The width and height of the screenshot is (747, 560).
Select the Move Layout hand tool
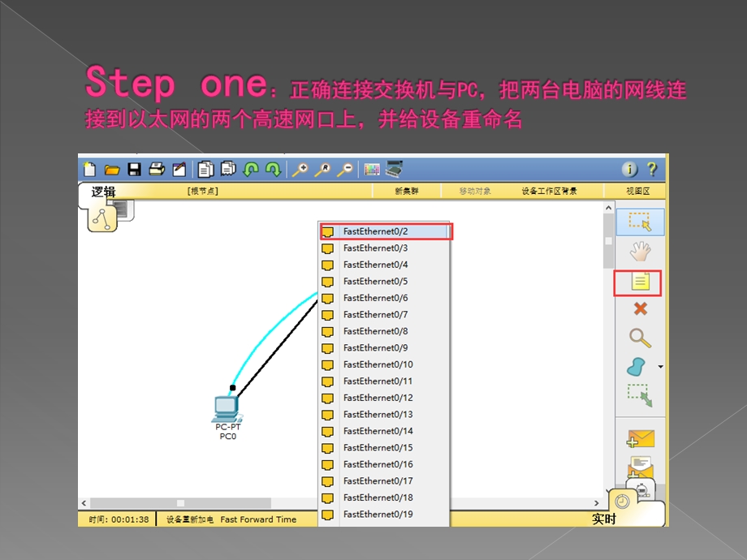coord(640,252)
